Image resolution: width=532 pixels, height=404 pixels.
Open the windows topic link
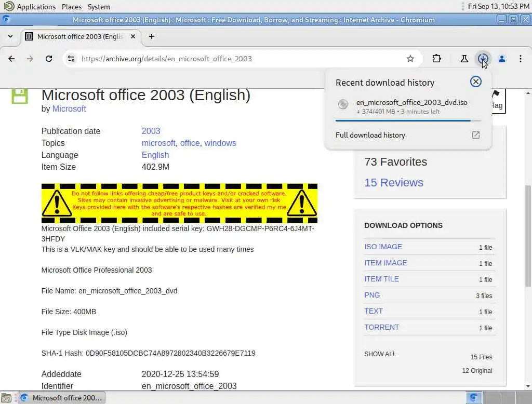pos(220,143)
